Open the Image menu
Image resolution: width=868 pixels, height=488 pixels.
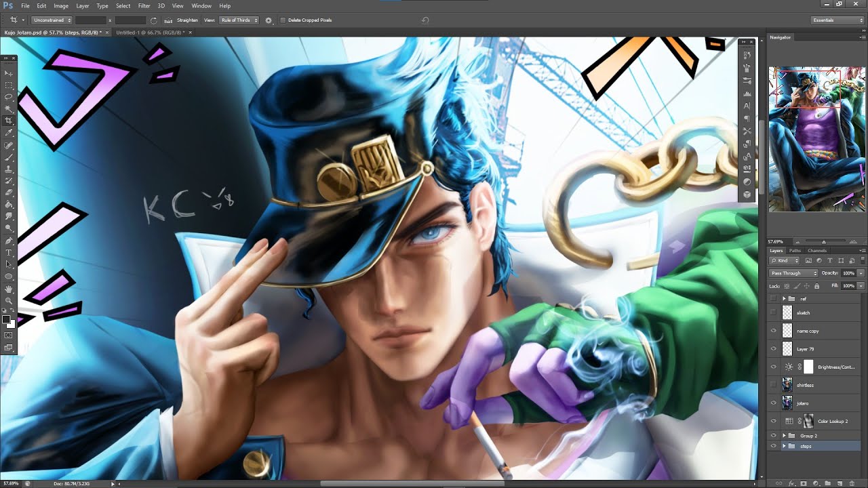[x=61, y=5]
